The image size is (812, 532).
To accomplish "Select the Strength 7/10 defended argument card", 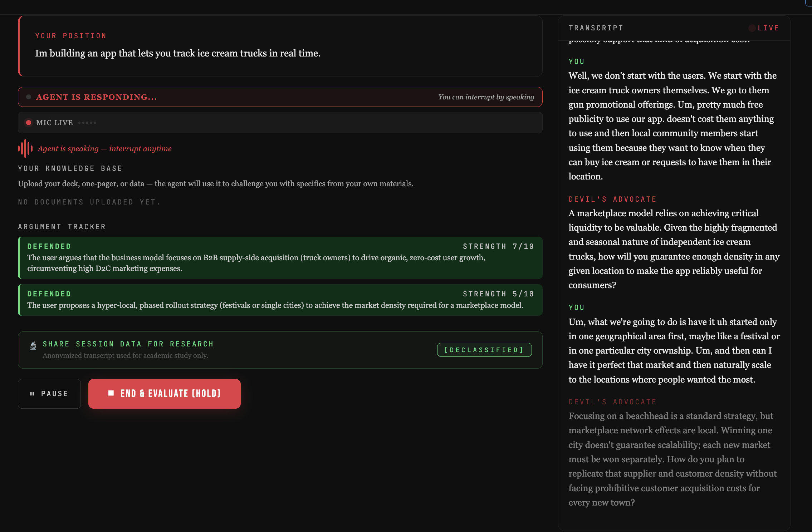I will point(280,258).
